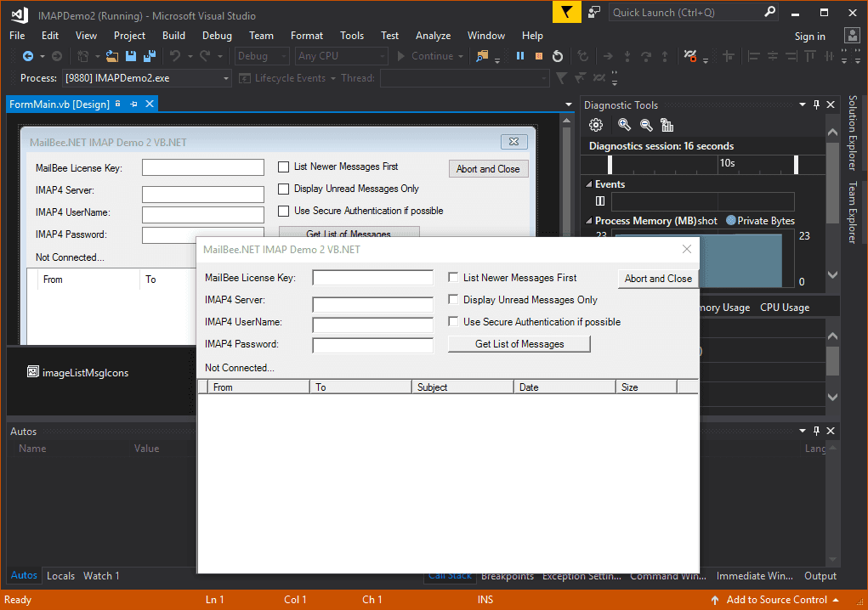Viewport: 868px width, 610px height.
Task: Open the Process combo box
Action: tap(147, 78)
